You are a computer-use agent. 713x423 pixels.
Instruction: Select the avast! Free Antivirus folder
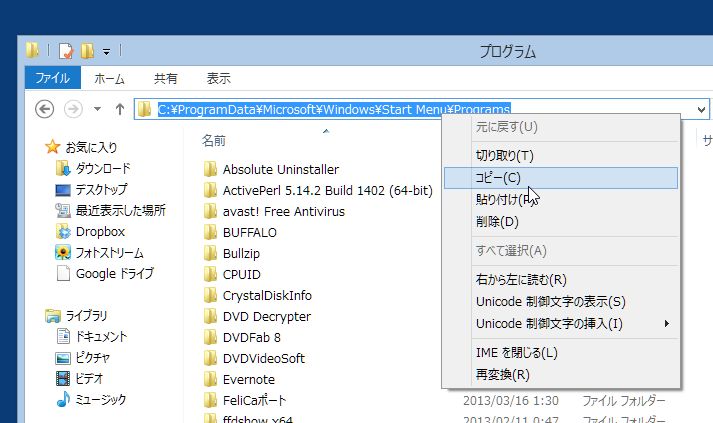pyautogui.click(x=284, y=212)
